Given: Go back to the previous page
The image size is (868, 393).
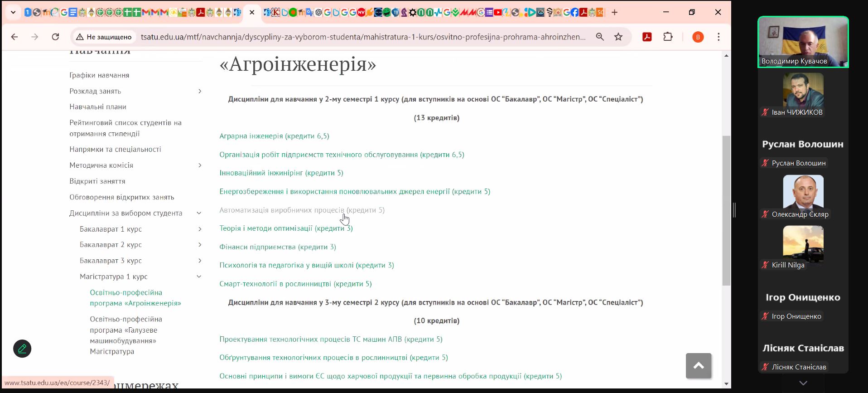Looking at the screenshot, I should pos(14,37).
